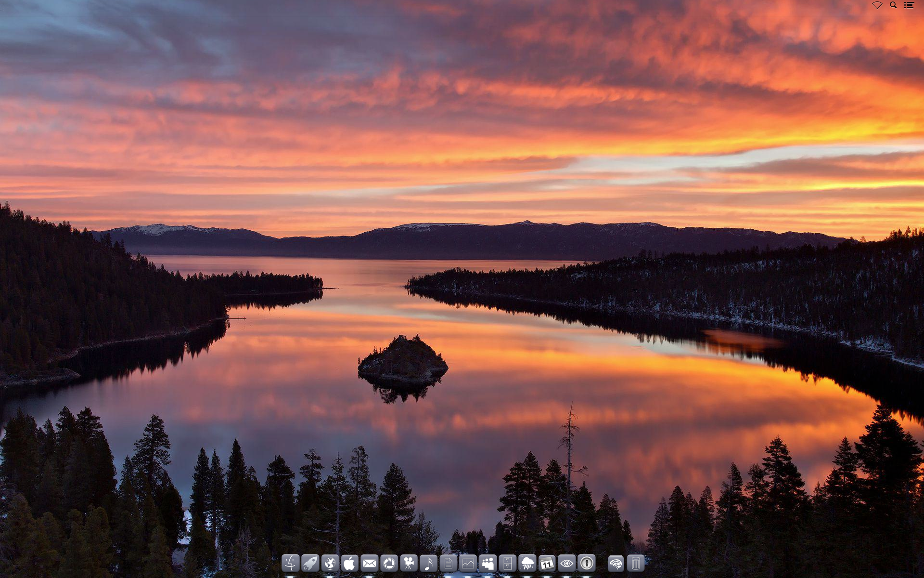Open the line chart dock icon

[468, 563]
